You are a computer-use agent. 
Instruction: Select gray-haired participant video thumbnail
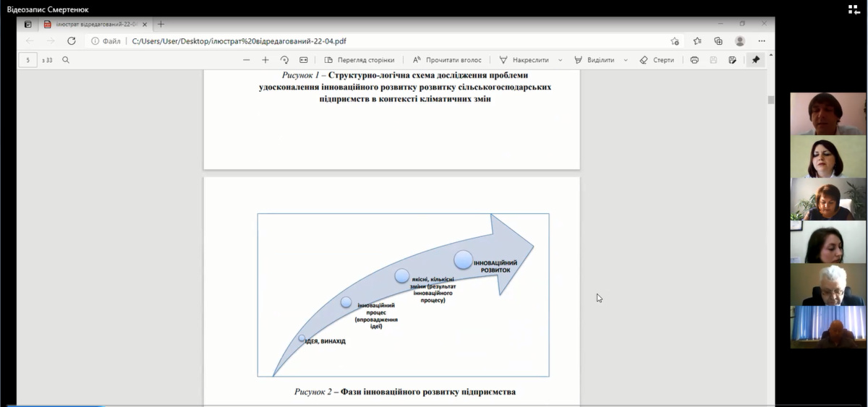[x=827, y=284]
